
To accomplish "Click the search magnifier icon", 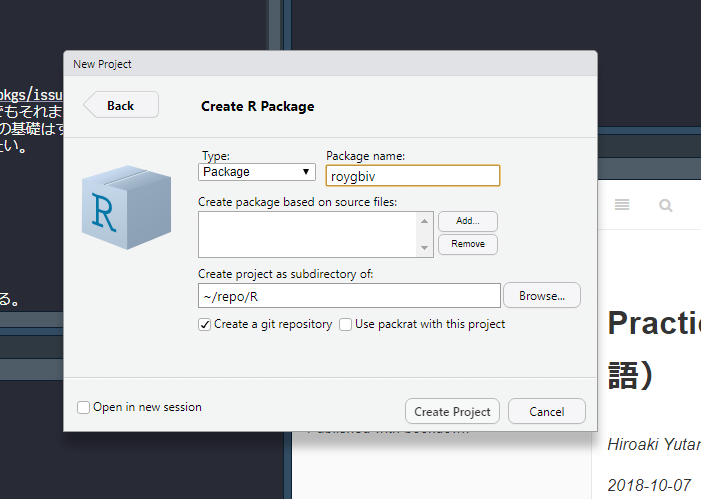I will (666, 205).
